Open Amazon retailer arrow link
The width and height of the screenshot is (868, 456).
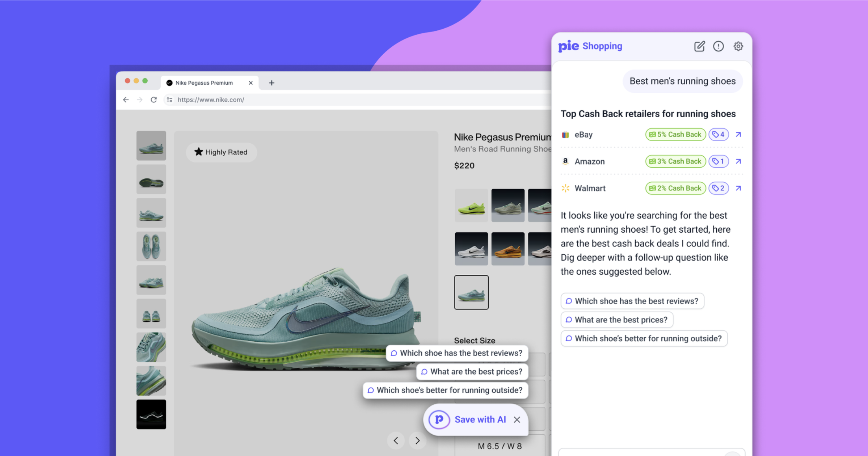tap(738, 161)
